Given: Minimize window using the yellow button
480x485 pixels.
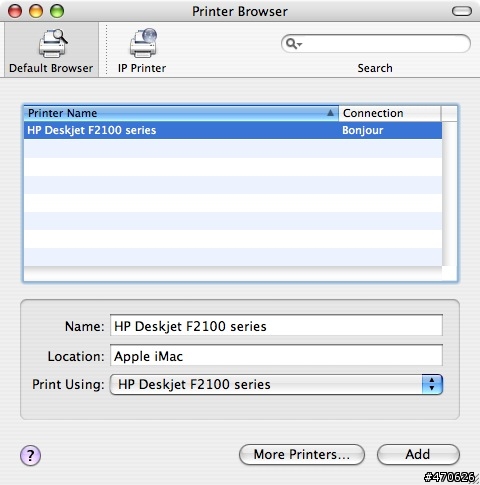Looking at the screenshot, I should click(x=36, y=11).
